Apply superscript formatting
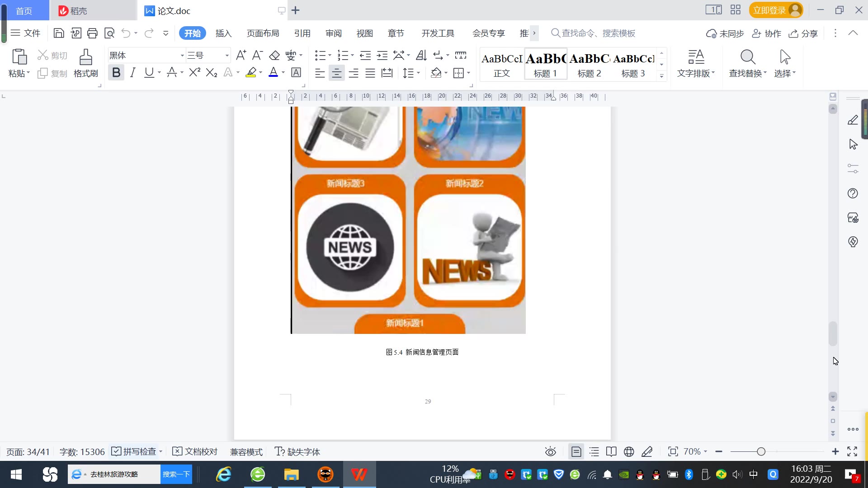Screen dimensions: 868x488 tap(194, 72)
